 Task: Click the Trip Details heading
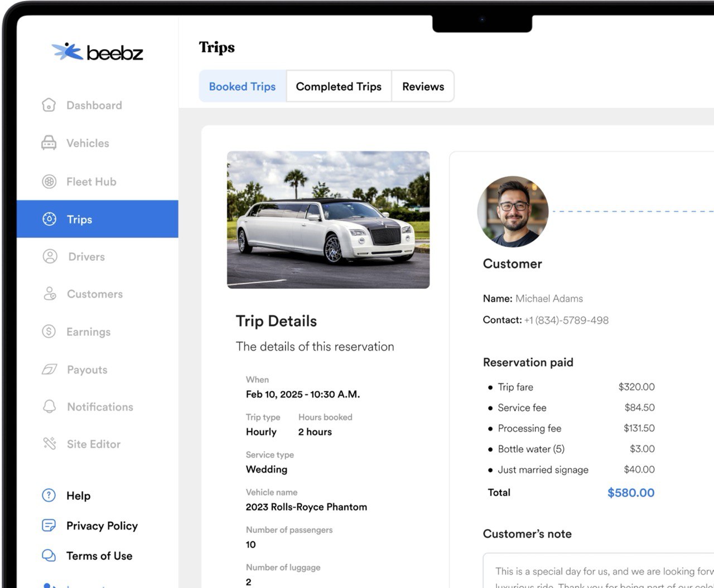coord(276,321)
